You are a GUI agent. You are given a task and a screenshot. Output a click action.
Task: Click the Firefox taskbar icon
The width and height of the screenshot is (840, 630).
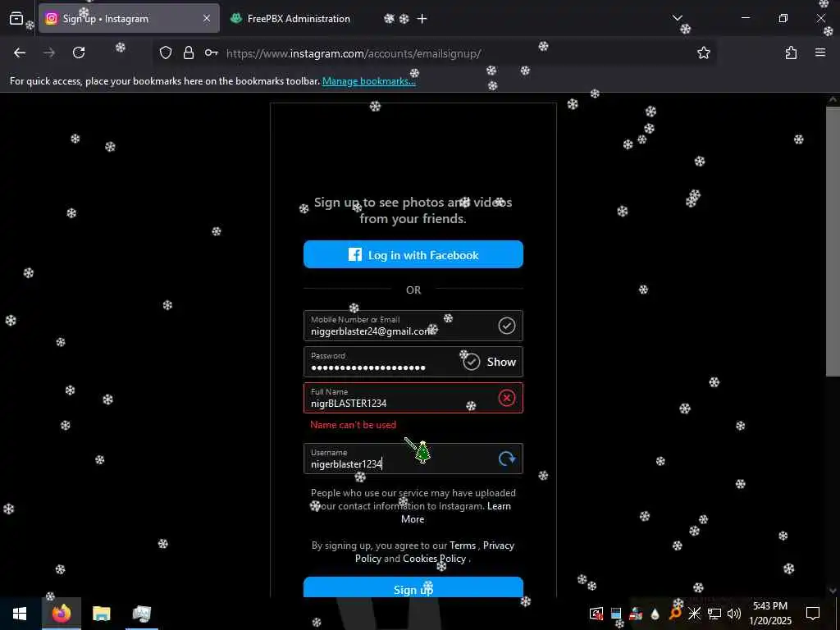(x=61, y=614)
